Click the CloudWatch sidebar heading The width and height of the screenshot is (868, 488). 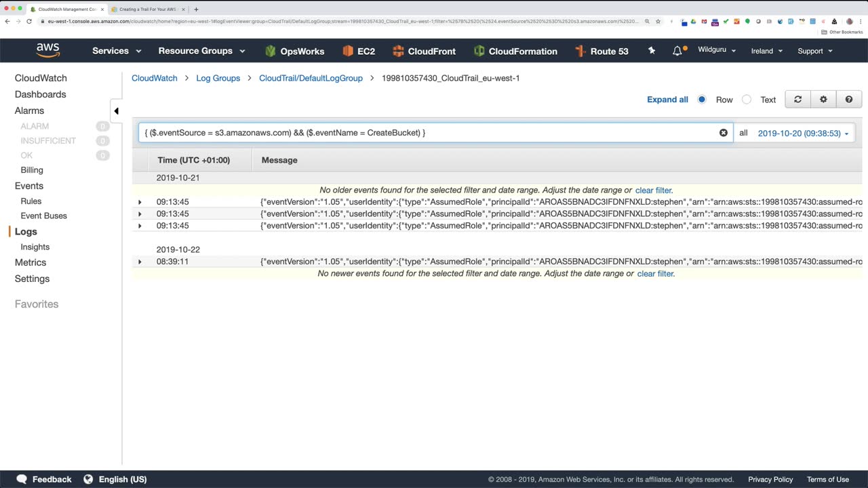pos(41,78)
